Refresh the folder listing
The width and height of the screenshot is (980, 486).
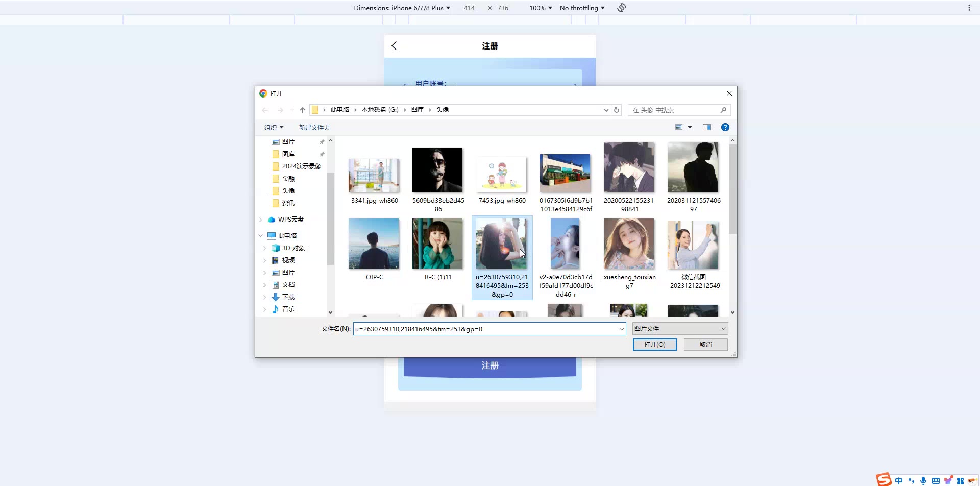click(x=617, y=110)
